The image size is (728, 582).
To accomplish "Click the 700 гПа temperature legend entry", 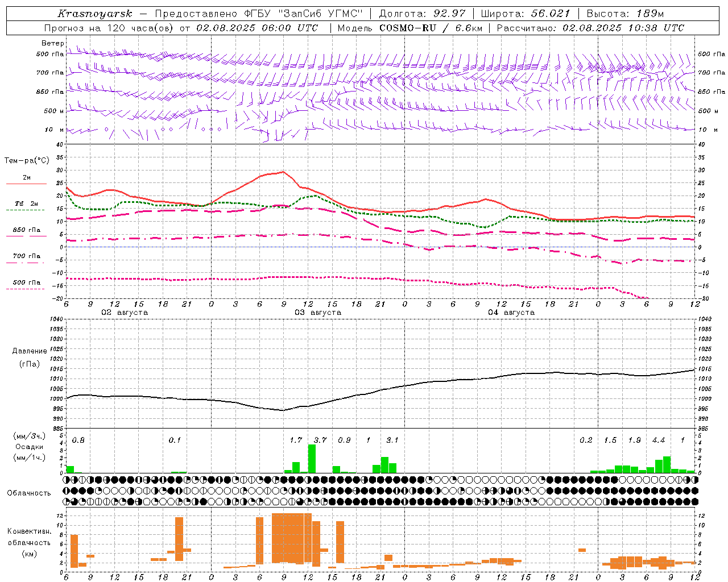I will [27, 256].
